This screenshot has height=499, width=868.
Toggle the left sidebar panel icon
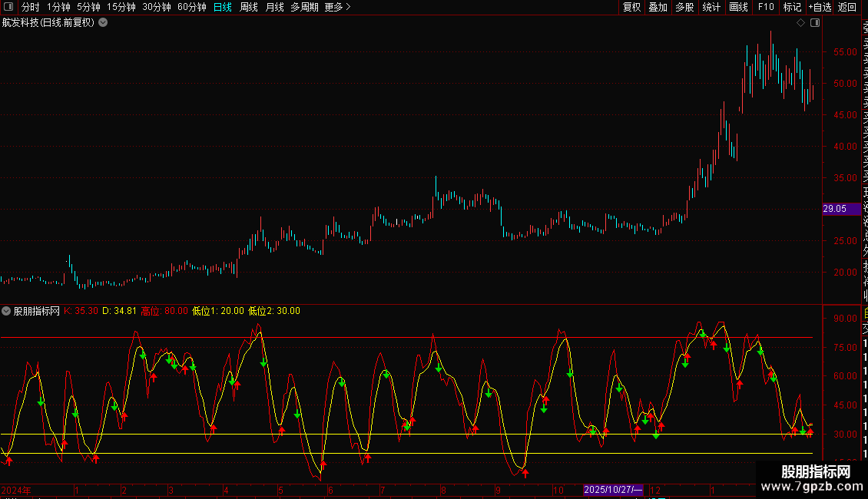coord(9,8)
